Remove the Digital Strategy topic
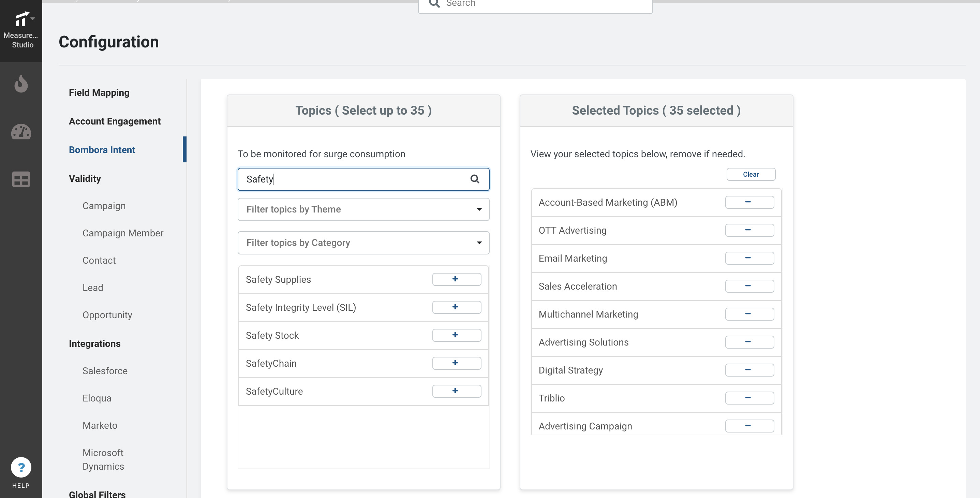This screenshot has width=980, height=498. click(749, 370)
